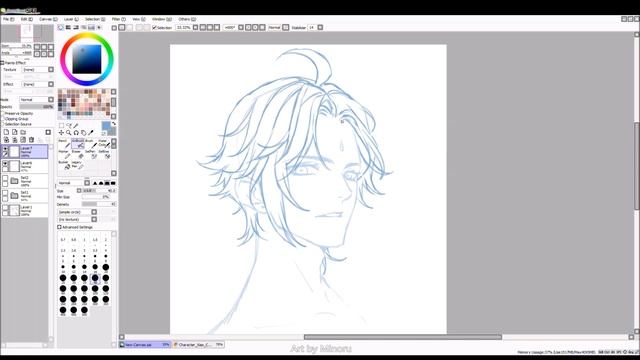Delete the selected layer with trash icon

(31, 140)
